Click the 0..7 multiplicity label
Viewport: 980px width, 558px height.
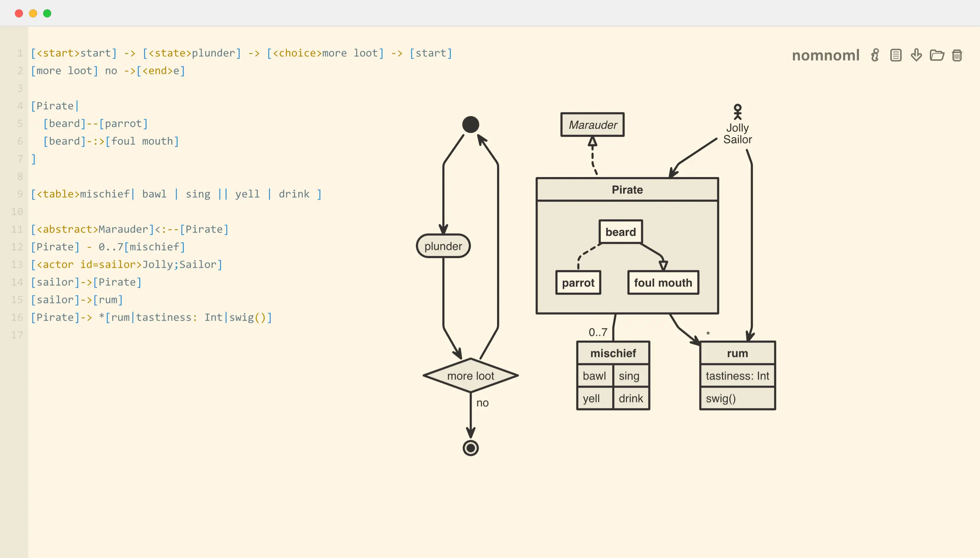coord(598,332)
